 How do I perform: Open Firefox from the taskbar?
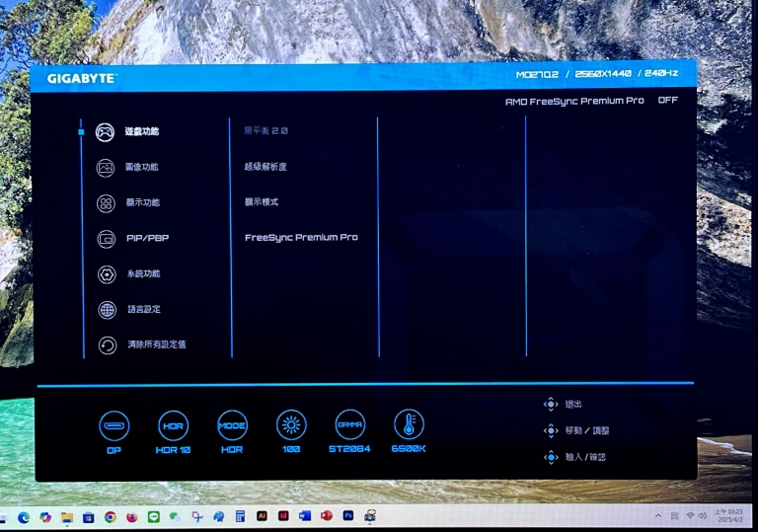coord(131,517)
